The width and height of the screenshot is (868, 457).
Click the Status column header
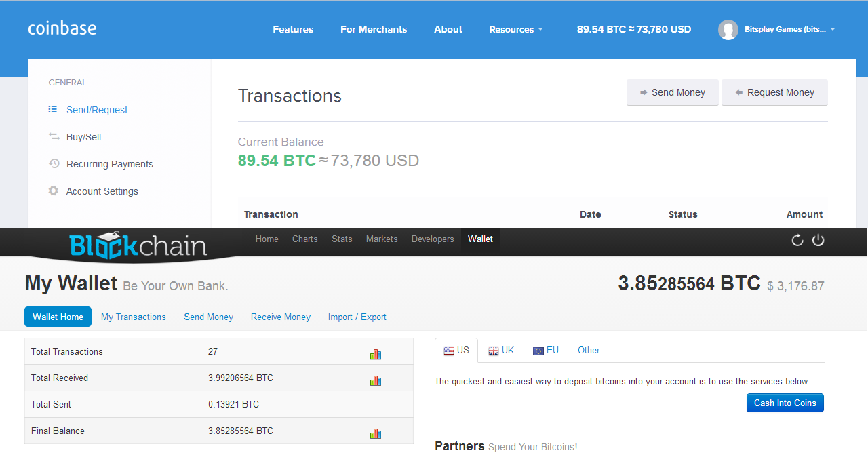683,214
